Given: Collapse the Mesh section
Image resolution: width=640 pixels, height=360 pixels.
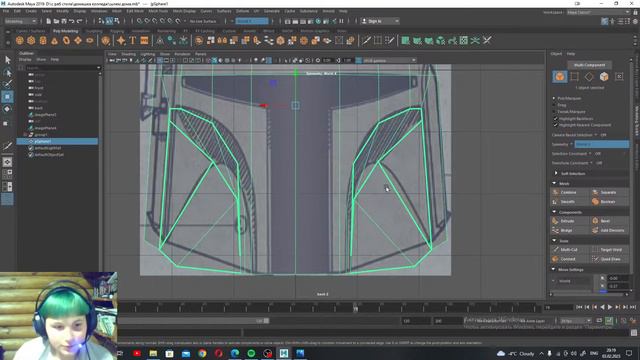Looking at the screenshot, I should click(554, 183).
